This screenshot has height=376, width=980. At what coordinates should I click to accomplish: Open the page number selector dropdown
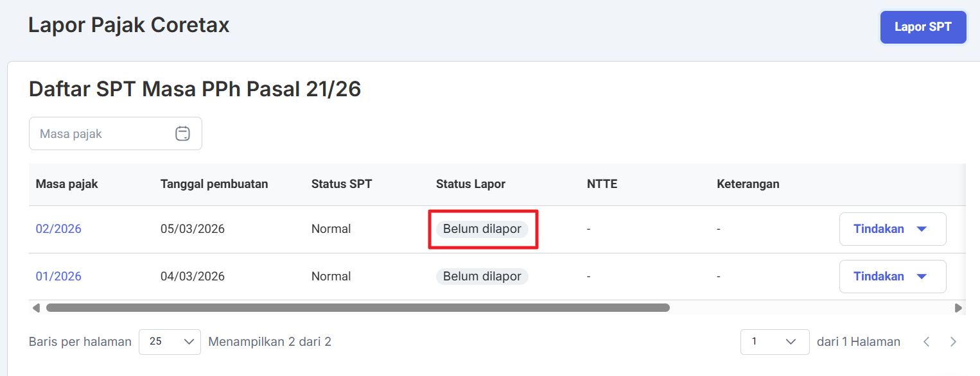click(x=774, y=342)
